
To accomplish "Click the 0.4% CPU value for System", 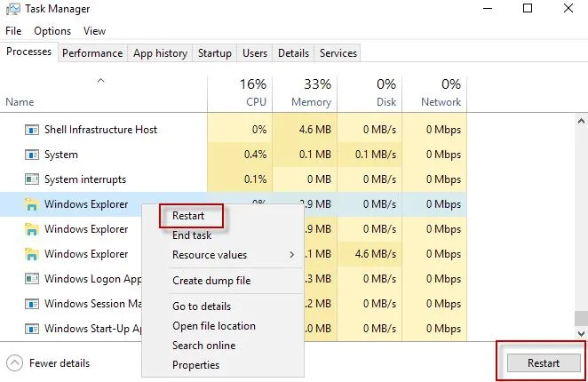I will pos(256,155).
